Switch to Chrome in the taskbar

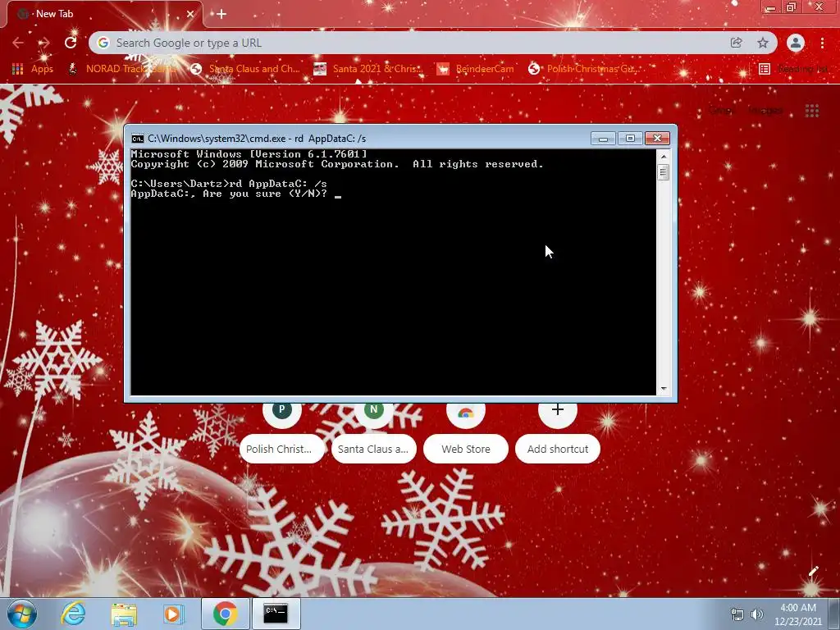(x=225, y=614)
